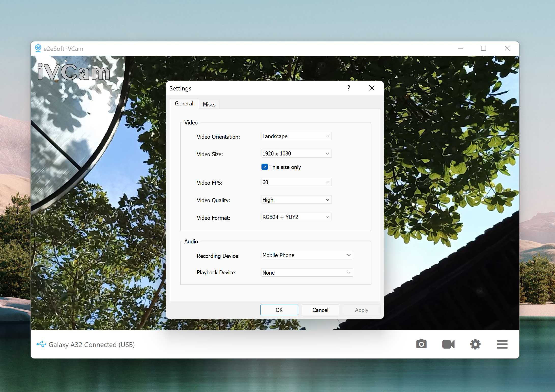Screen dimensions: 555x392
Task: Take a snapshot with the camera icon
Action: coord(421,344)
